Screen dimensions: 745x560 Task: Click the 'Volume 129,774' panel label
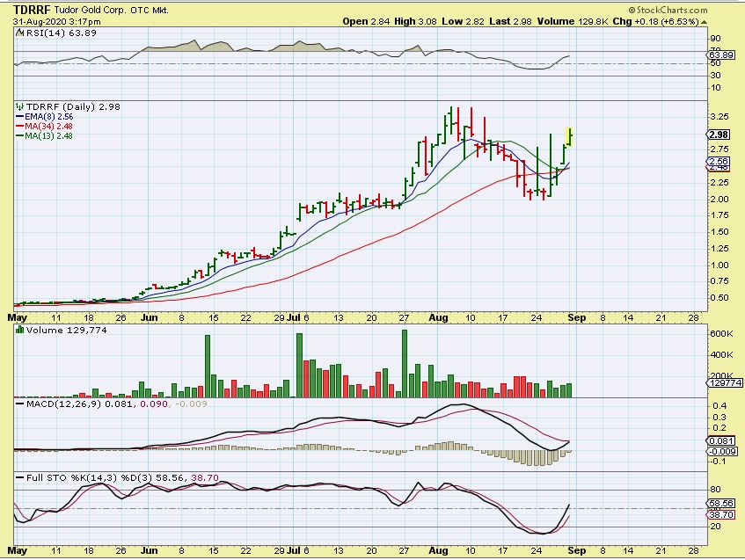click(67, 330)
